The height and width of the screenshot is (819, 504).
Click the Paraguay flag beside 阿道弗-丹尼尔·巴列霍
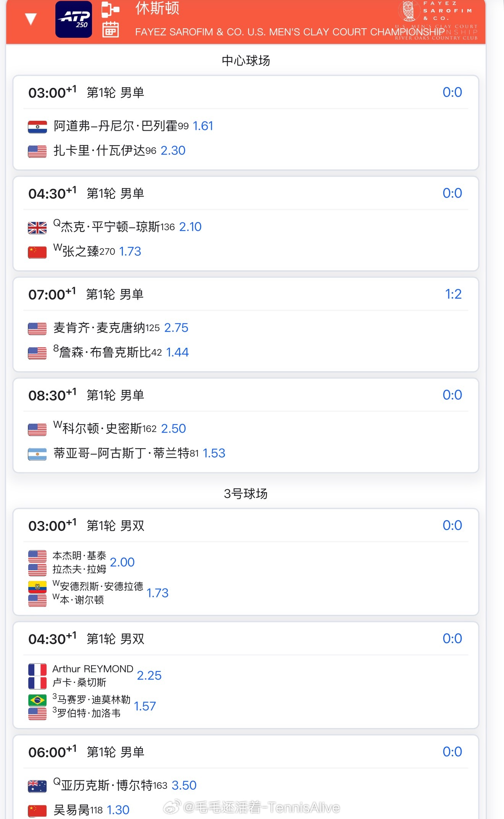[37, 126]
